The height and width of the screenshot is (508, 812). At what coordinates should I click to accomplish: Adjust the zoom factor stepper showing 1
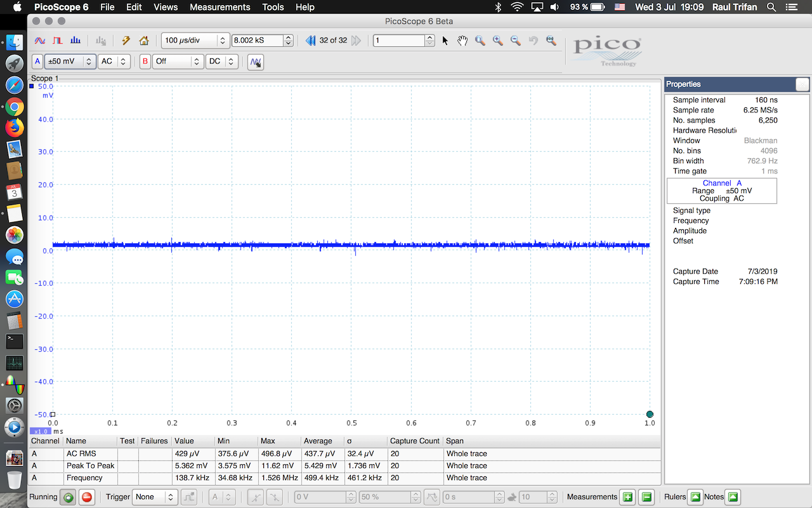click(430, 41)
